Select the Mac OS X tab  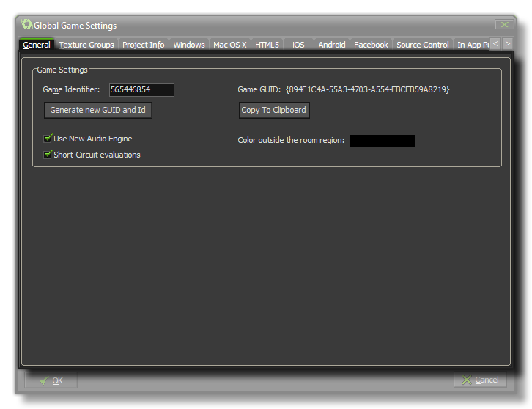click(x=229, y=45)
